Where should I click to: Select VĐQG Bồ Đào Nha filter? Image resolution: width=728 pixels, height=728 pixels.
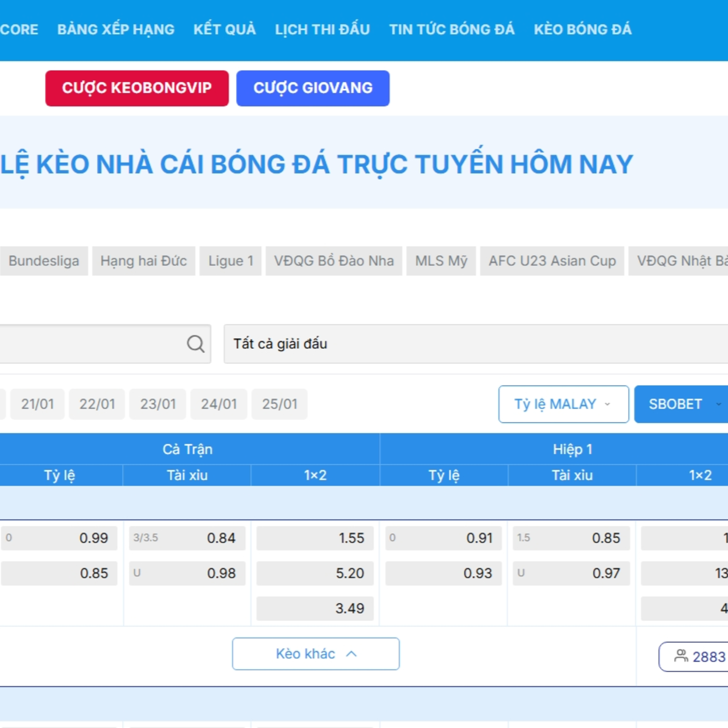tap(334, 261)
